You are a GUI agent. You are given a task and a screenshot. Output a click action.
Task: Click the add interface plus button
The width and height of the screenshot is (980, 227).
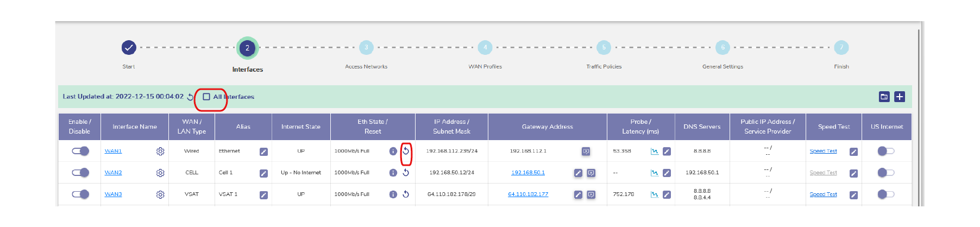pyautogui.click(x=900, y=97)
